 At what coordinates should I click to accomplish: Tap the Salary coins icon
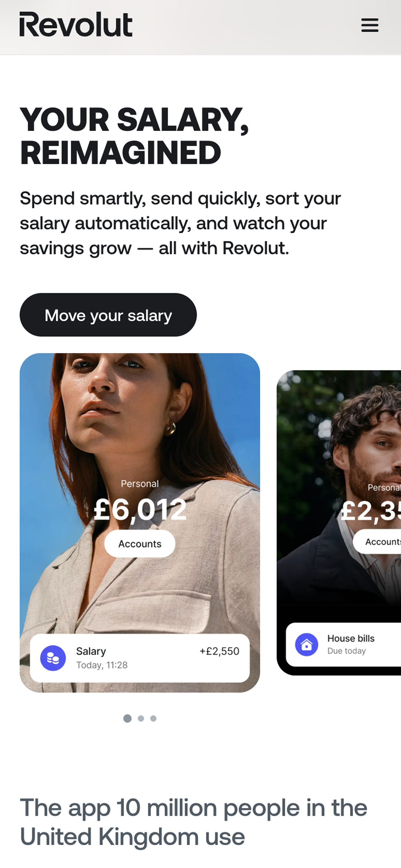pos(53,658)
